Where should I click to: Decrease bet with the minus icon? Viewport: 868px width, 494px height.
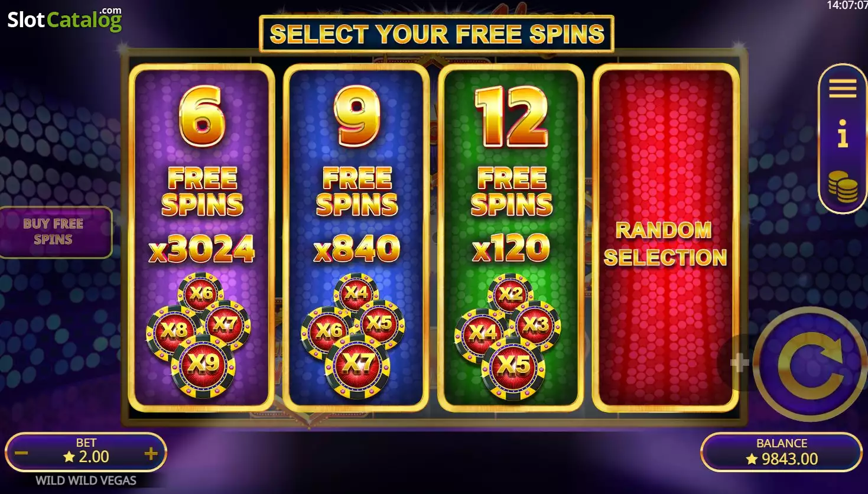click(22, 454)
